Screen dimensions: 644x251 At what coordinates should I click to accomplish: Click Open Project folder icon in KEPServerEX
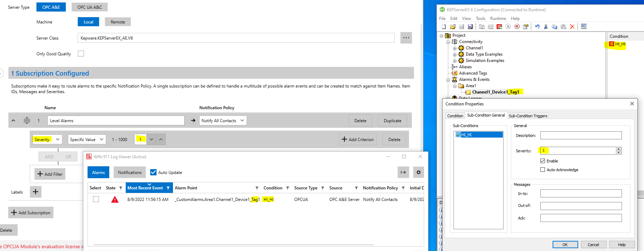453,27
